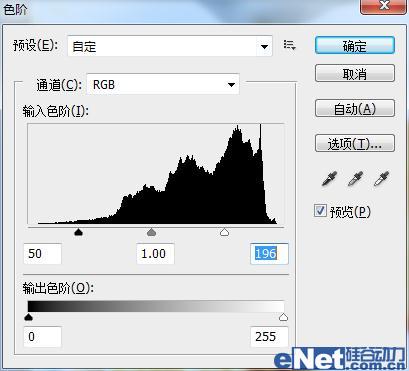
Task: Open the 通道 RGB channel dropdown
Action: (x=163, y=84)
